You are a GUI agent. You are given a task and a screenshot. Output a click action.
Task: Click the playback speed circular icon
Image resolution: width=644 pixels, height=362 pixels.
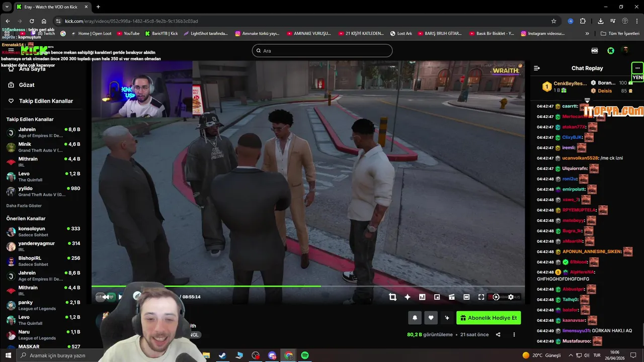(x=496, y=297)
